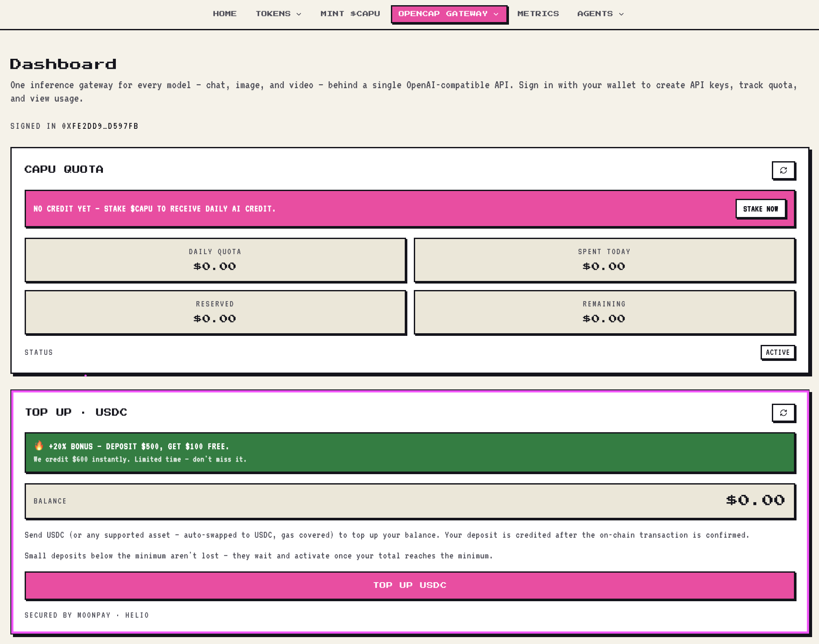Select the Remaining quota card
The image size is (819, 644).
coord(604,312)
